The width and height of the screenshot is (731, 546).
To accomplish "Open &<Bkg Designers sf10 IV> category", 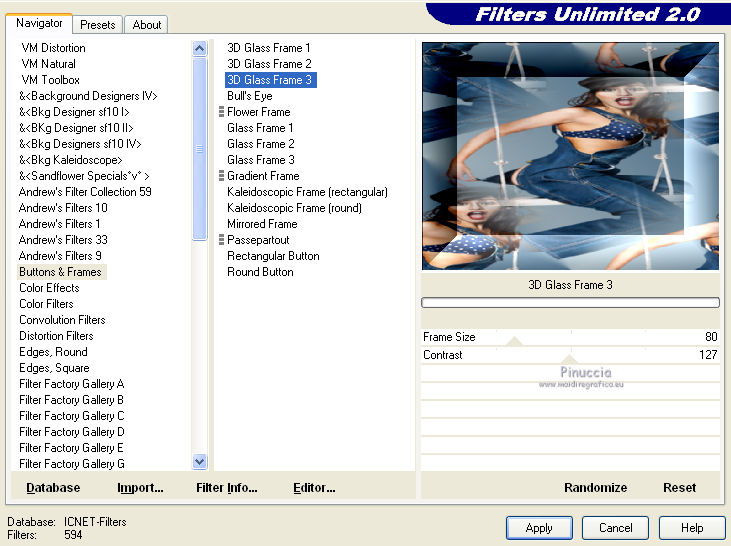I will click(80, 144).
